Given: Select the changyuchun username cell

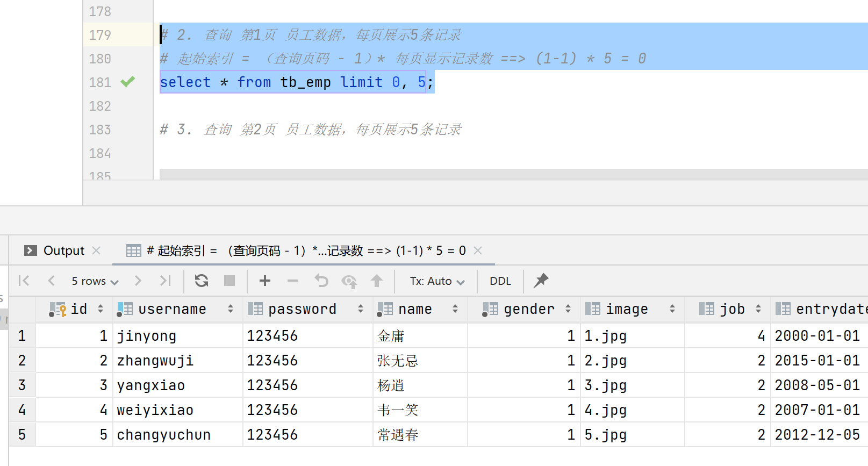Looking at the screenshot, I should click(x=178, y=435).
